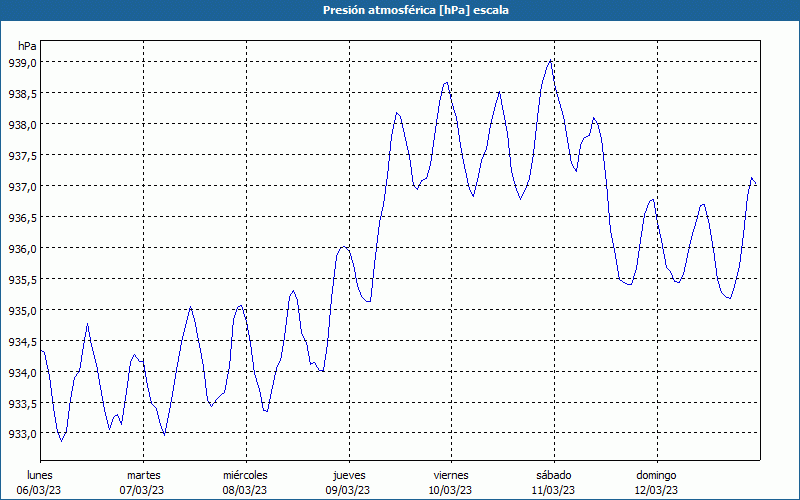Viewport: 800px width, 500px height.
Task: Click the 'domingo' day label
Action: [x=656, y=475]
